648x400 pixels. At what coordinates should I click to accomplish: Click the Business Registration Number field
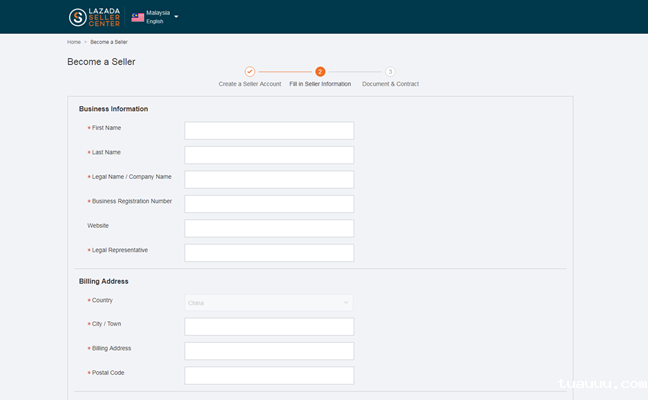coord(269,204)
